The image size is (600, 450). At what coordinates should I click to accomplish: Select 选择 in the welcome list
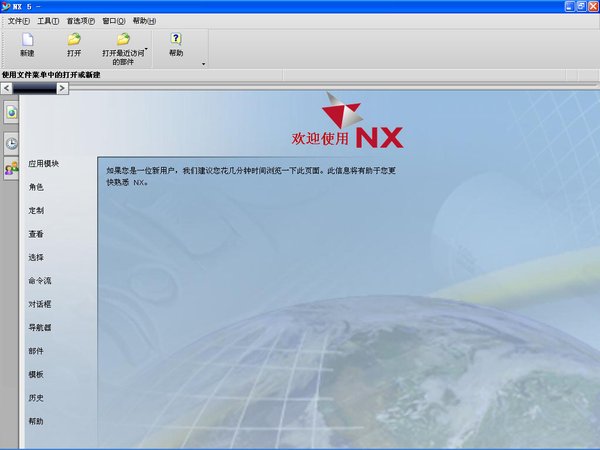tap(36, 257)
